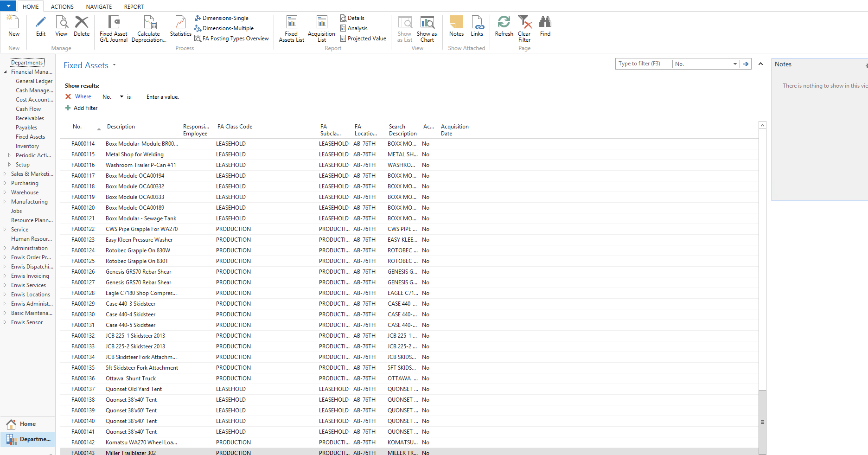Select Inventory in navigation pane

[27, 146]
